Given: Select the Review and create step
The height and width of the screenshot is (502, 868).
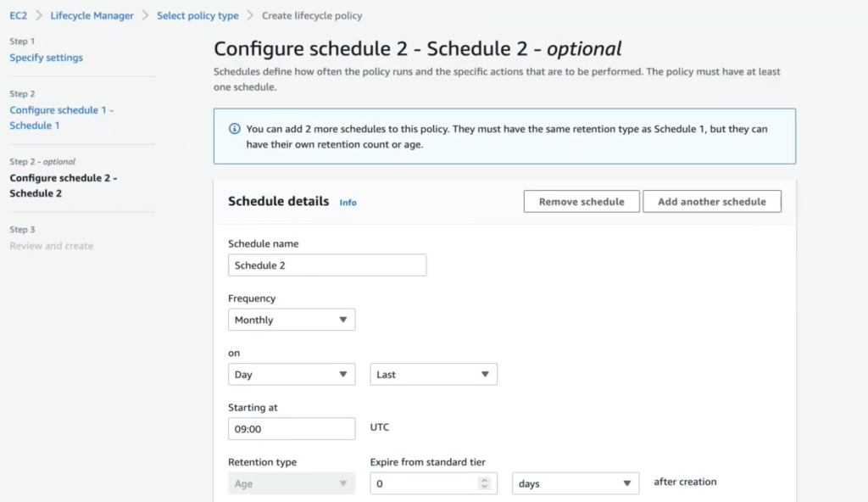Looking at the screenshot, I should coord(51,245).
